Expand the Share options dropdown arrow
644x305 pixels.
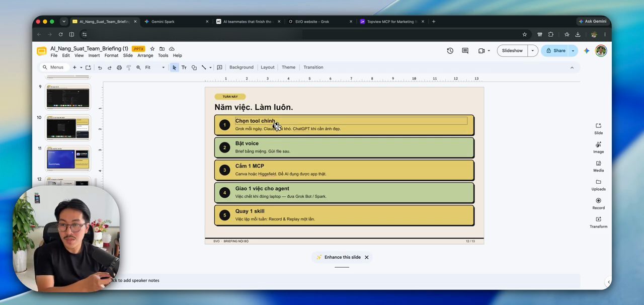[x=573, y=51]
